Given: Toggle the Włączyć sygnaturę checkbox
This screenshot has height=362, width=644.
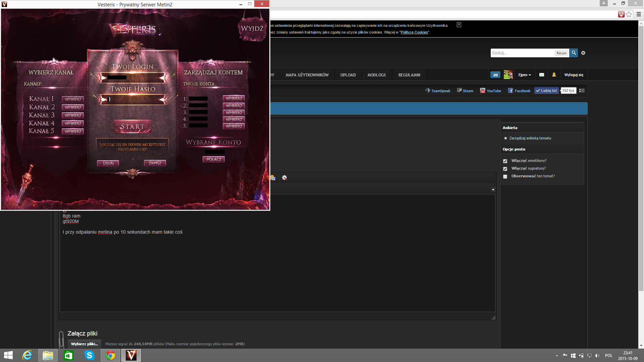Looking at the screenshot, I should click(x=505, y=169).
